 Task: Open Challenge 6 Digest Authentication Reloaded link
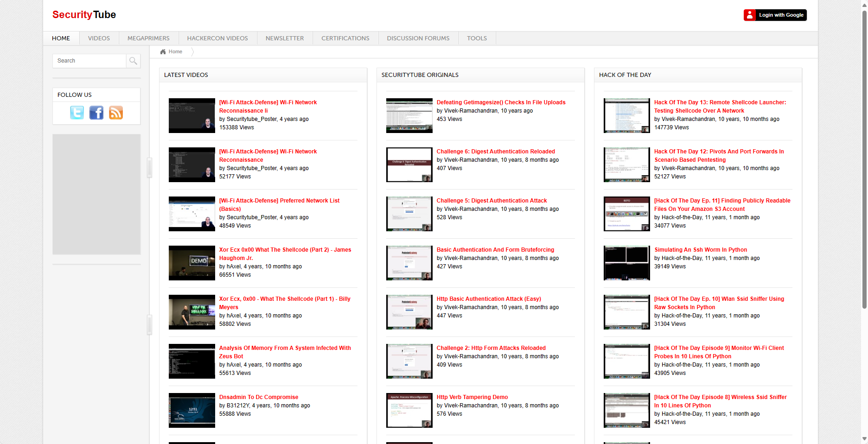click(x=496, y=152)
